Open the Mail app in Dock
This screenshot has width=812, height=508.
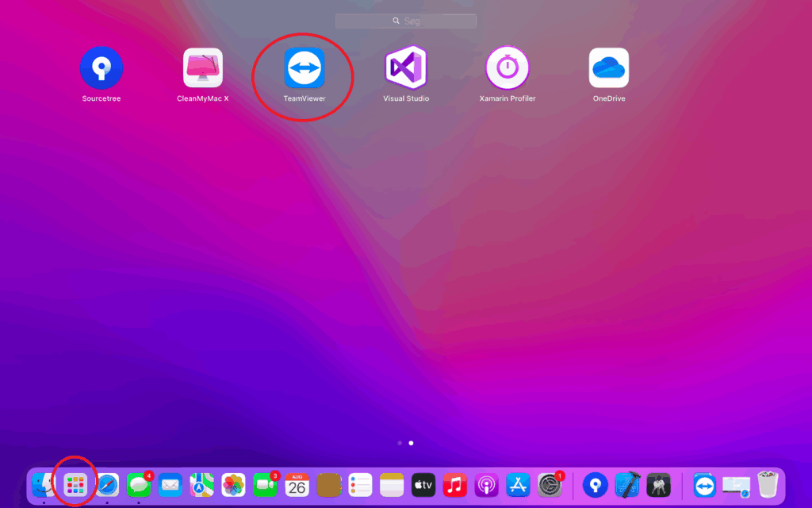170,484
